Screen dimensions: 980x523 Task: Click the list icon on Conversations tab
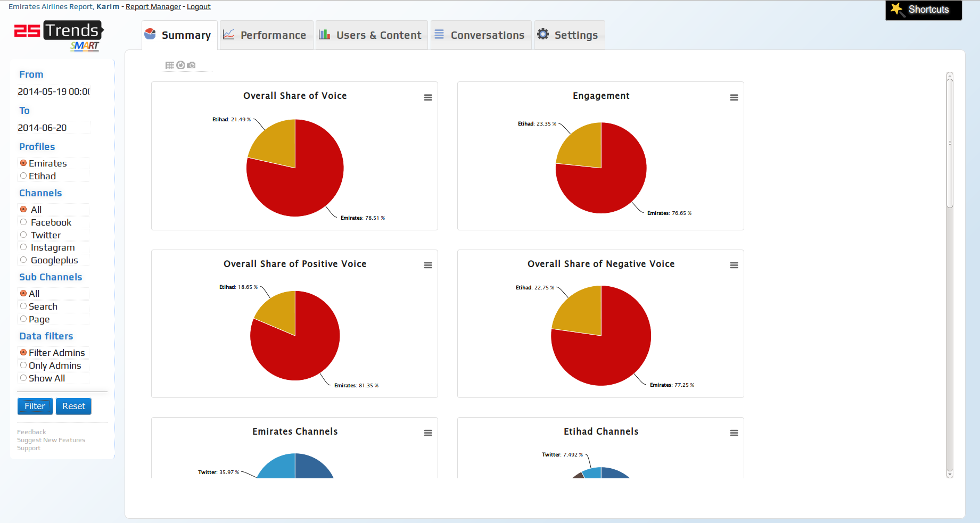tap(439, 34)
